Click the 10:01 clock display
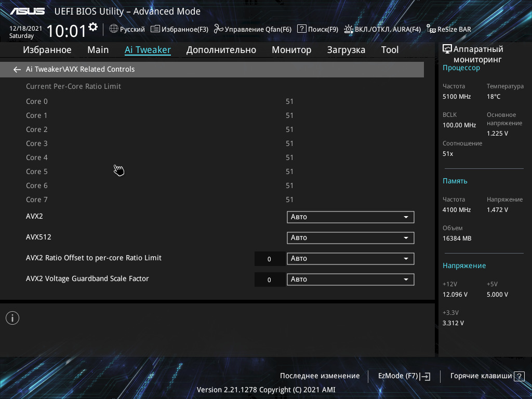 point(66,31)
